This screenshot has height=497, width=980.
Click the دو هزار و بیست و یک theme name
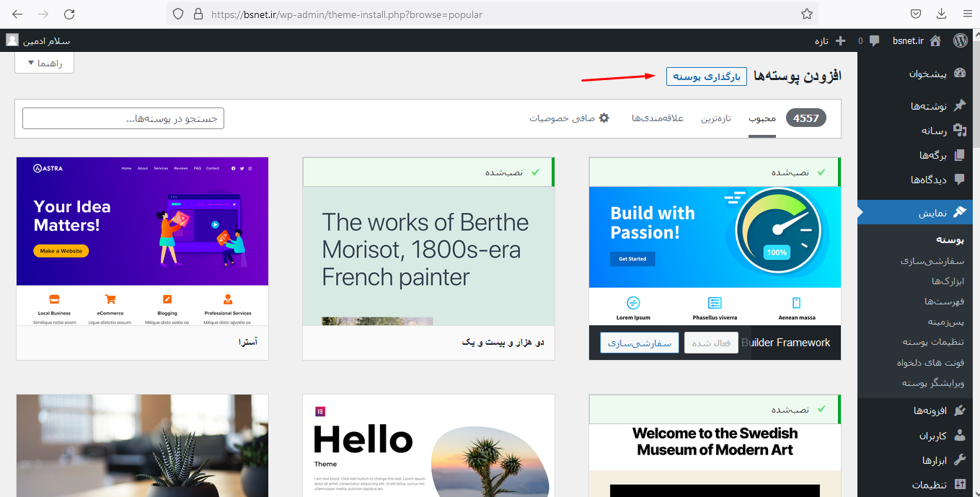click(x=503, y=342)
